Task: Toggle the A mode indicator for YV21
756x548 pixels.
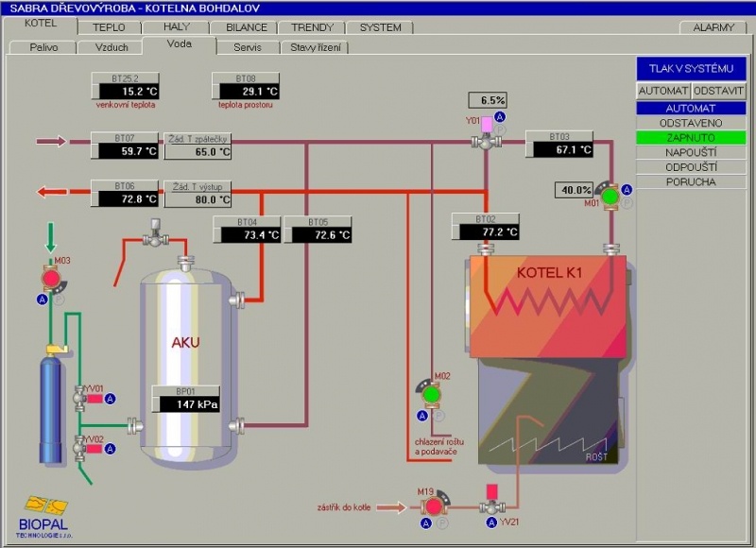Action: point(491,522)
